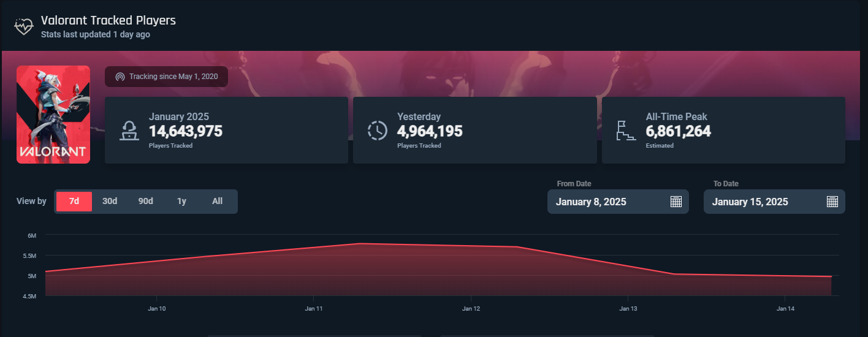The width and height of the screenshot is (868, 337).
Task: Click the player-at-laptop icon for January 2025
Action: click(x=129, y=130)
